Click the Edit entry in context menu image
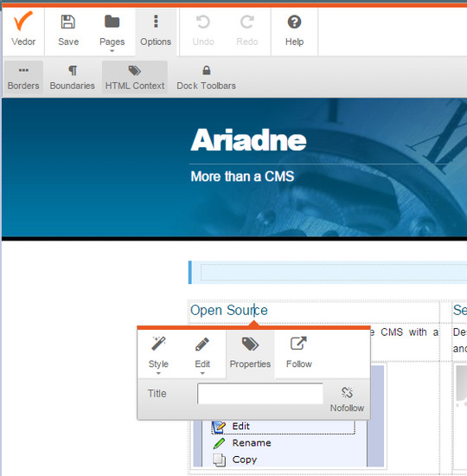 coord(283,426)
